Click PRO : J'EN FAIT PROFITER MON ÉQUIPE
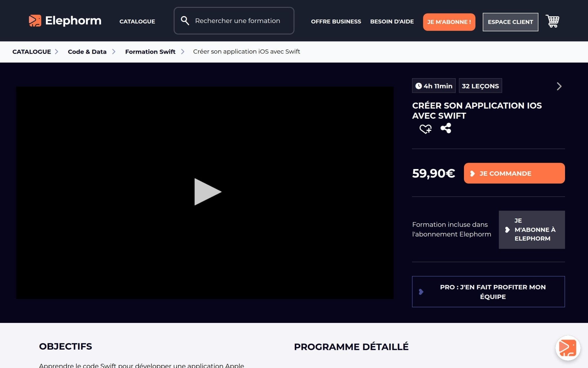 pos(488,292)
